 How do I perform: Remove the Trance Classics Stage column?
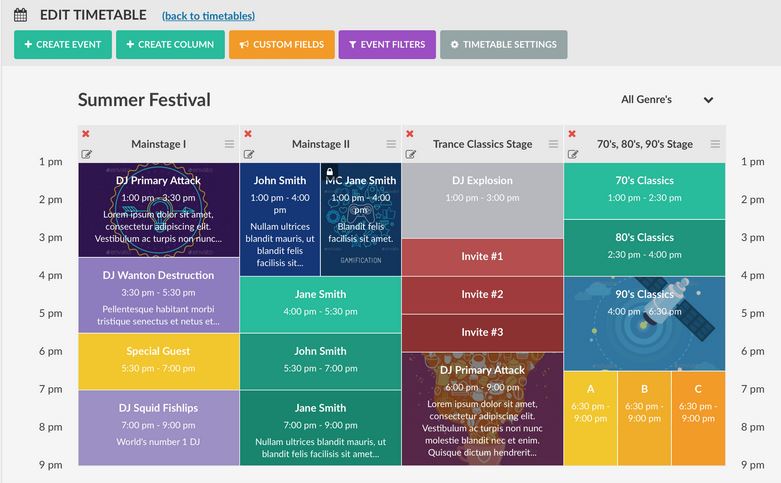point(410,133)
